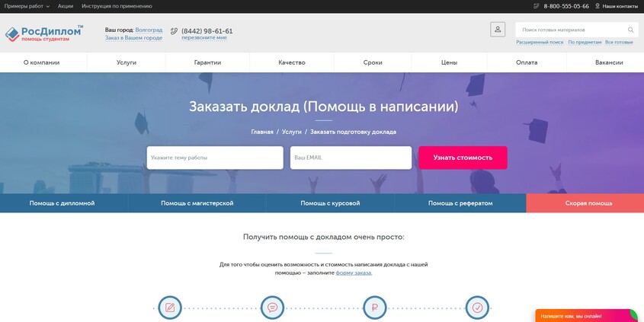Open the Услуги menu item
Image resolution: width=644 pixels, height=322 pixels.
click(127, 62)
